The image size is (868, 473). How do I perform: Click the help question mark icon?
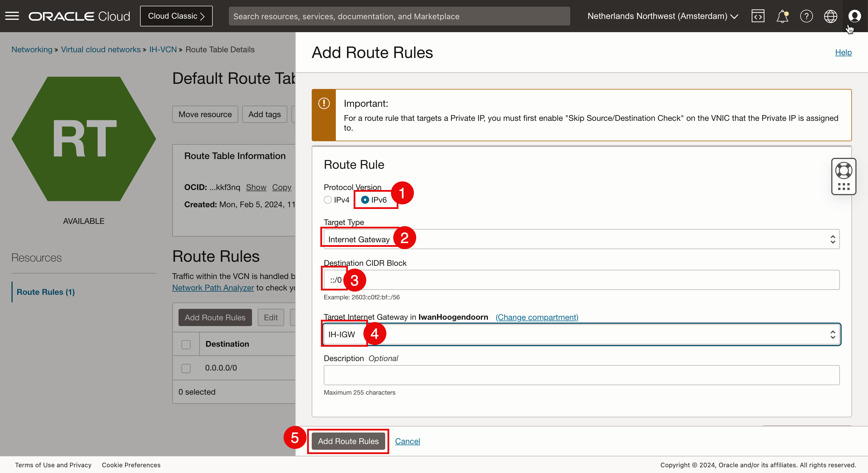[x=806, y=16]
